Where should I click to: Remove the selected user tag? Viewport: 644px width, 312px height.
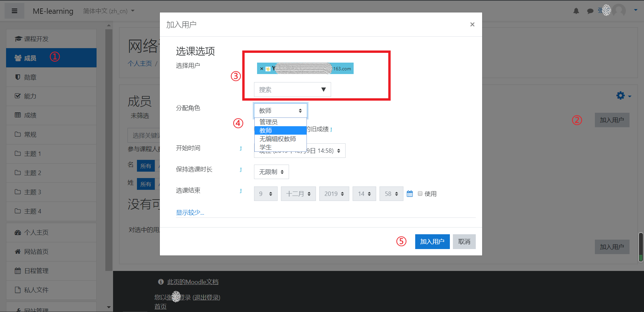(x=261, y=68)
